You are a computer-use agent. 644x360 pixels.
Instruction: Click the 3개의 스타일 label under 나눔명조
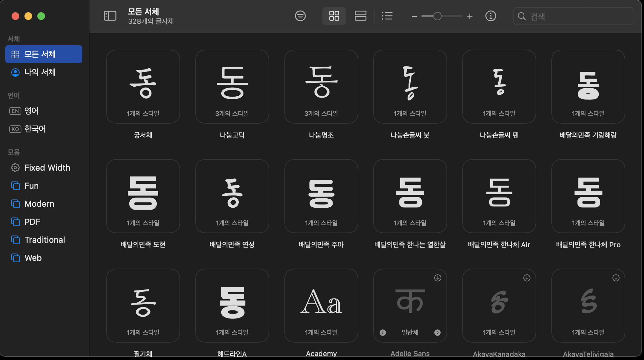coord(321,113)
